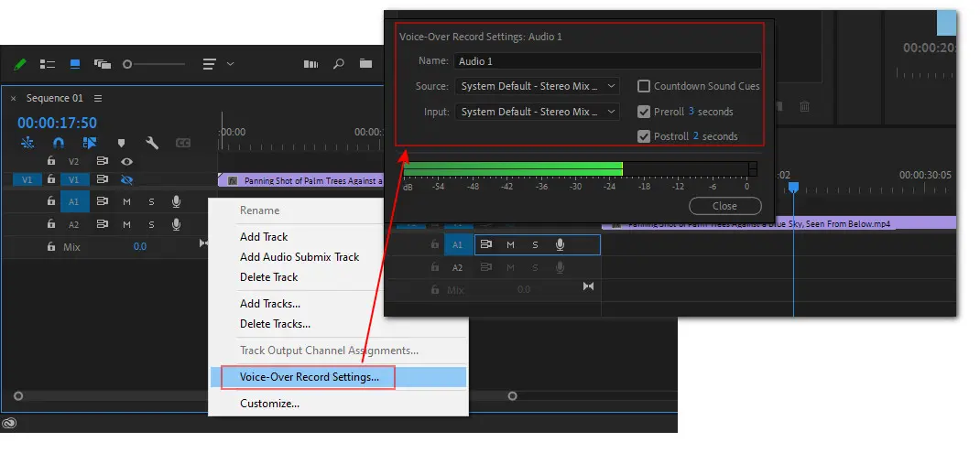Show V1 track output crossed eye
The height and width of the screenshot is (464, 980).
pyautogui.click(x=127, y=180)
